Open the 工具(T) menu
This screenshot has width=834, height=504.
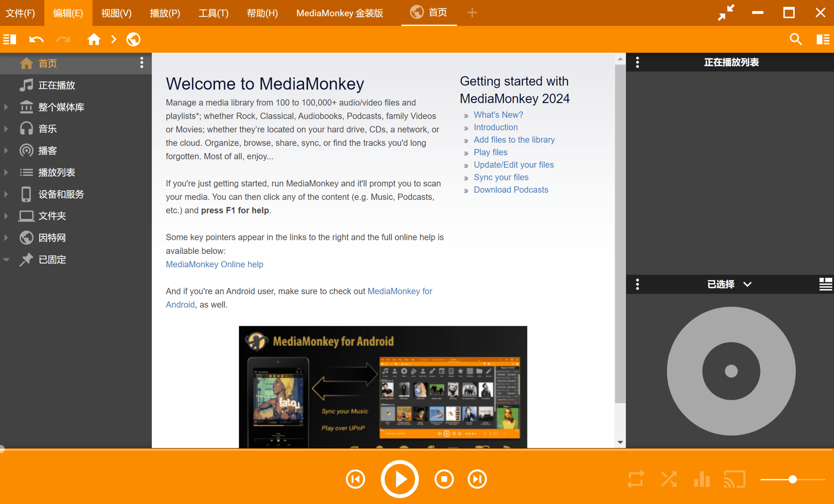pos(214,13)
